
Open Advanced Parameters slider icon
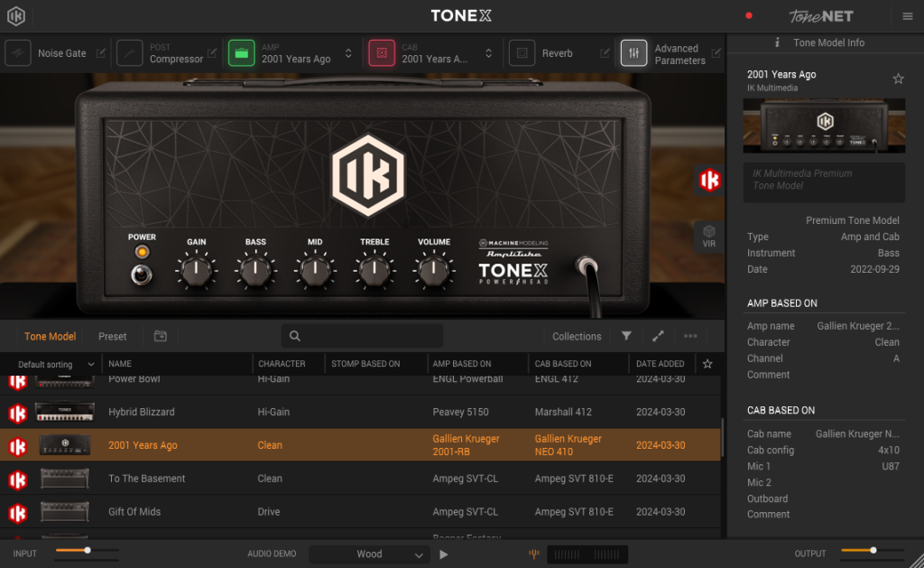click(x=634, y=53)
